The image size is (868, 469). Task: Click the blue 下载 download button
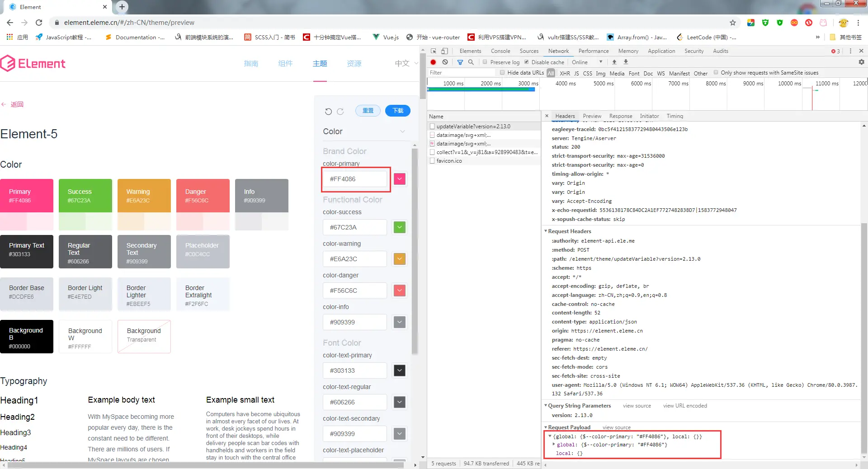coord(398,111)
